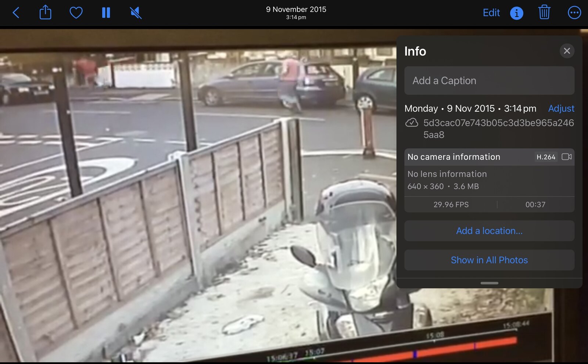The height and width of the screenshot is (364, 588).
Task: Delete the video with the trash icon
Action: tap(544, 12)
